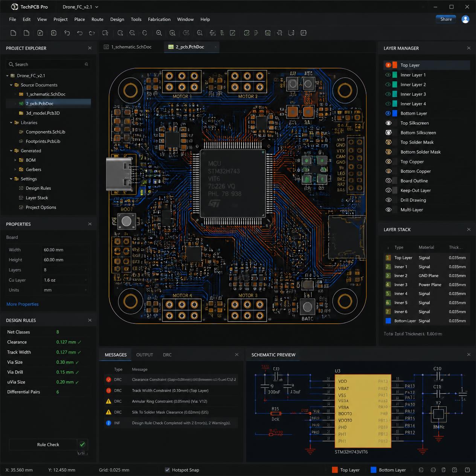Click the warning icon on Silk To Solder Mask row
The width and height of the screenshot is (476, 476).
[108, 412]
